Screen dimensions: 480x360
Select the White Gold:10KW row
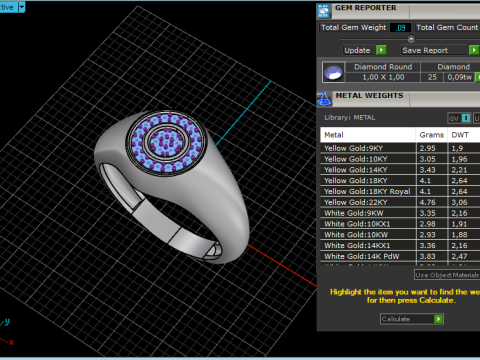coord(400,235)
